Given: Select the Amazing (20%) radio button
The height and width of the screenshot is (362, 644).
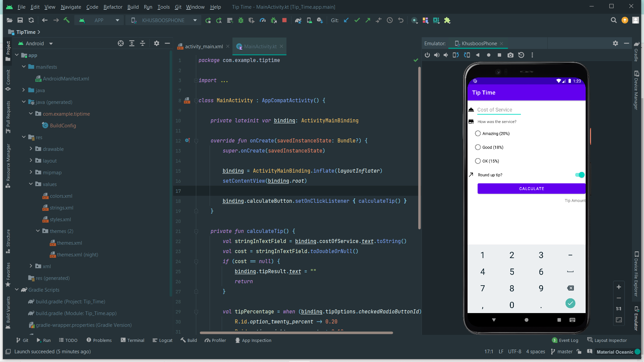Looking at the screenshot, I should click(x=478, y=133).
